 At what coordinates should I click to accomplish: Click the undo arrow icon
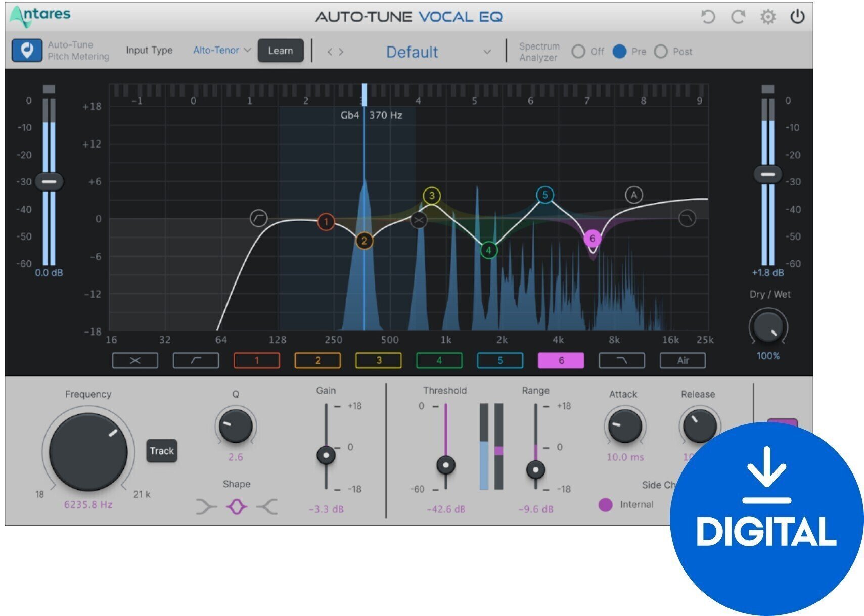708,17
